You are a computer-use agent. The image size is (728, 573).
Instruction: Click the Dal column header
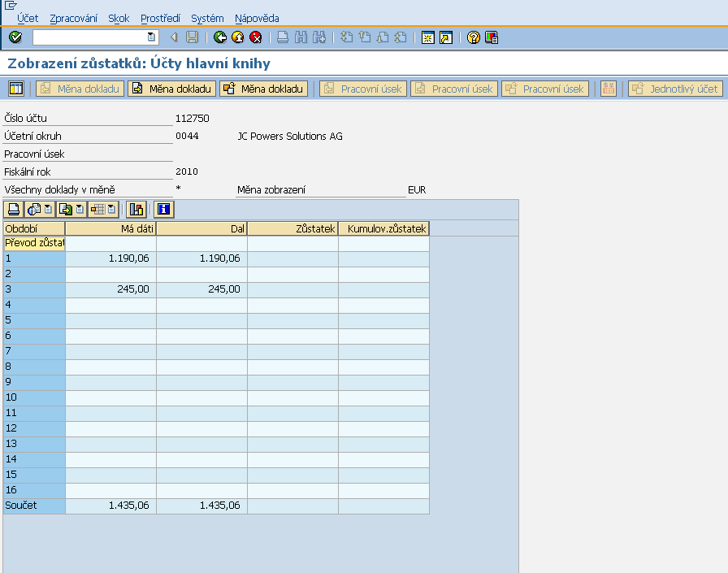point(201,228)
